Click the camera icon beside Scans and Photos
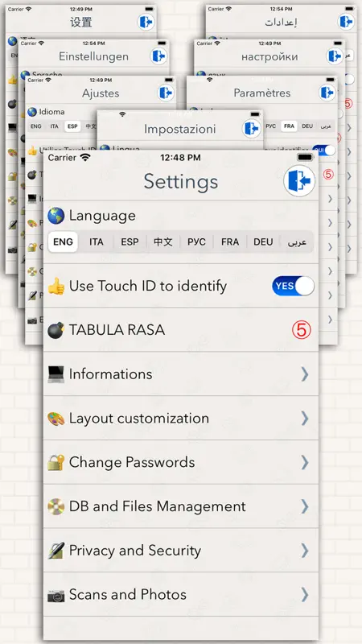 tap(56, 595)
